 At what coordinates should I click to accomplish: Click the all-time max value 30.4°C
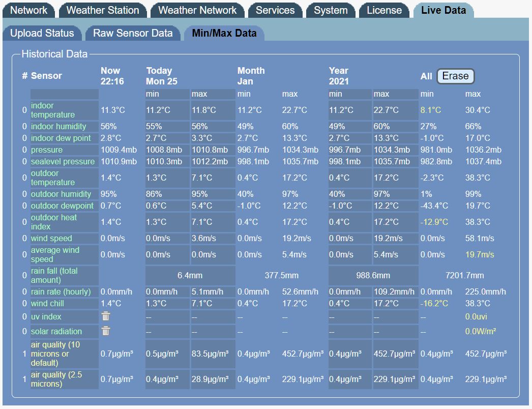click(x=478, y=110)
